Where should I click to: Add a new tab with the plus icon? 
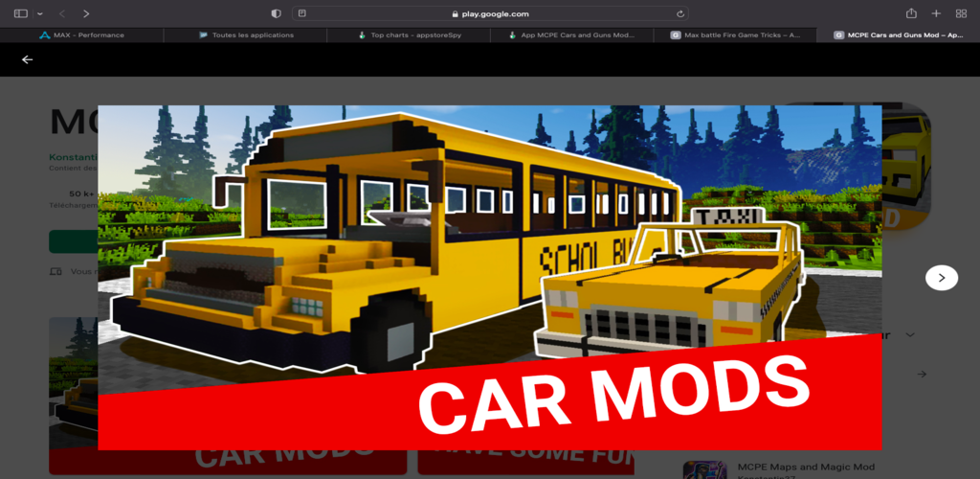[x=936, y=13]
